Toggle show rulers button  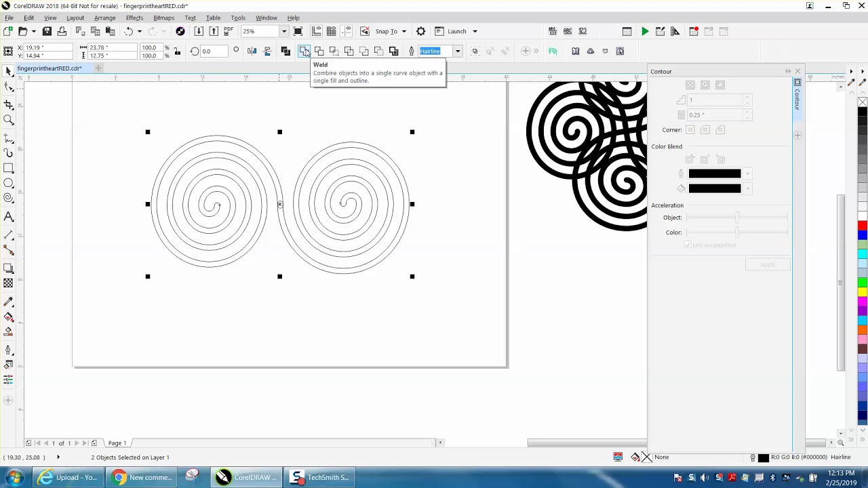click(316, 31)
